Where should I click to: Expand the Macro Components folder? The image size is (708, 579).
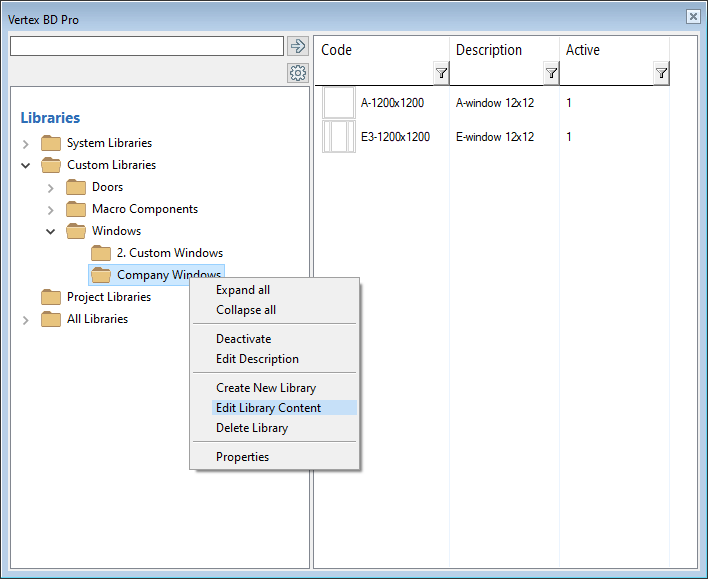[51, 209]
